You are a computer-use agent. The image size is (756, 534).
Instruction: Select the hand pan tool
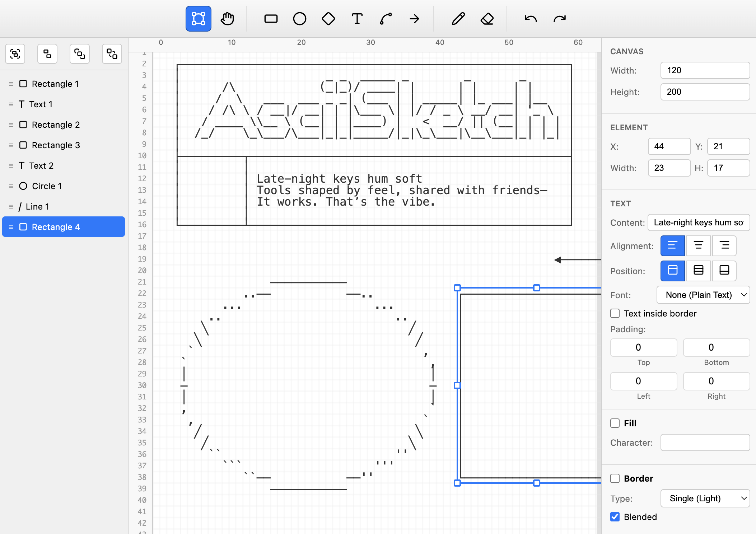227,19
